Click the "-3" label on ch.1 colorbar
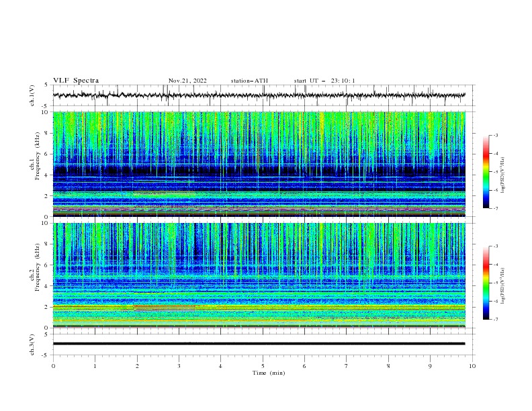 tap(495, 135)
